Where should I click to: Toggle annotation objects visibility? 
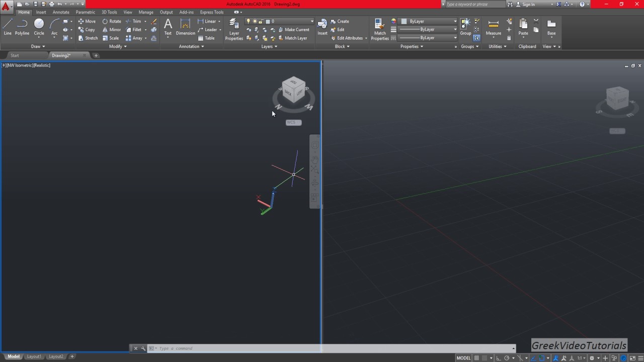556,358
